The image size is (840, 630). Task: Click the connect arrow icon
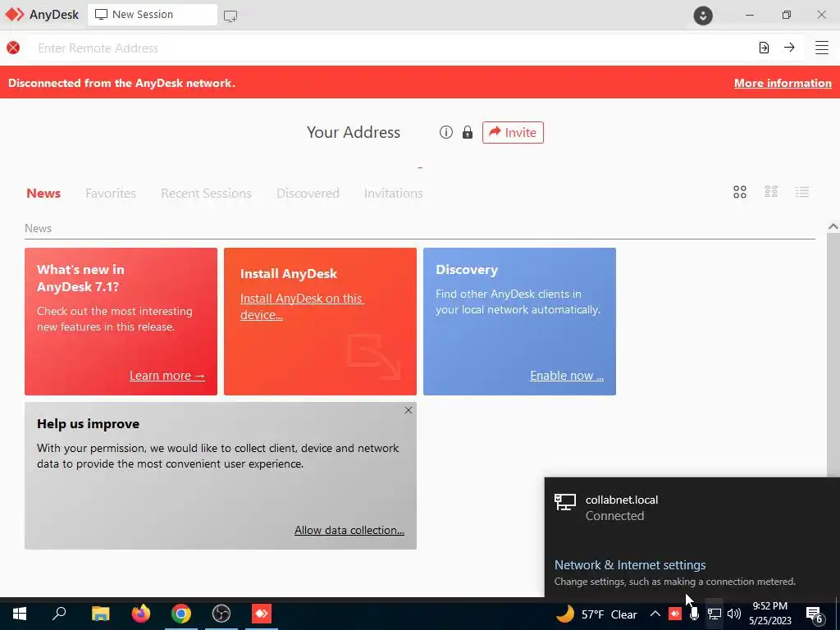(x=789, y=47)
